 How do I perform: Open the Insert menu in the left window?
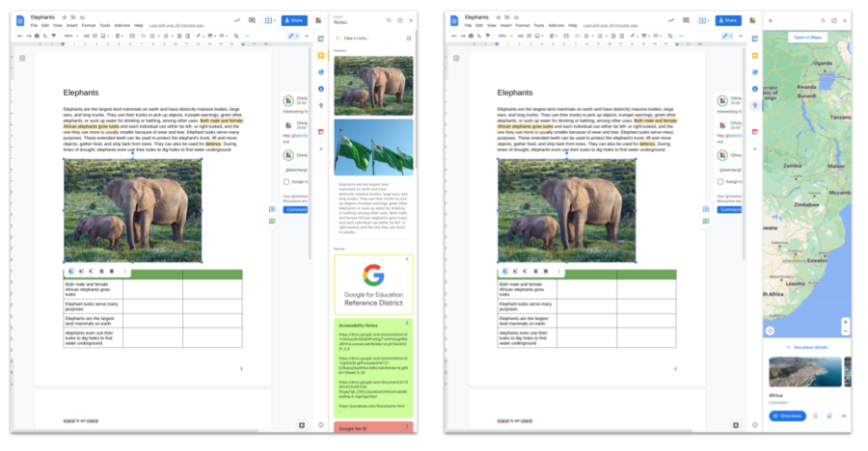(x=72, y=25)
